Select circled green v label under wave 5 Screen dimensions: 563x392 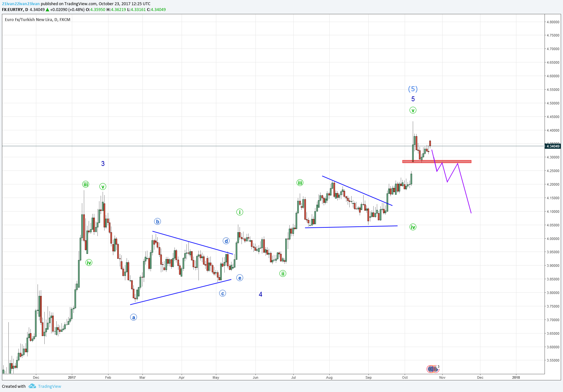click(x=413, y=110)
